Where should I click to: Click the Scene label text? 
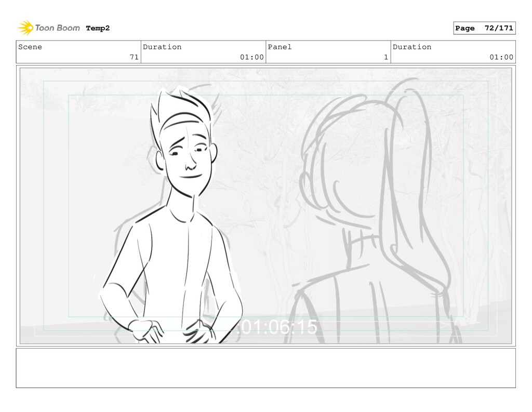30,47
